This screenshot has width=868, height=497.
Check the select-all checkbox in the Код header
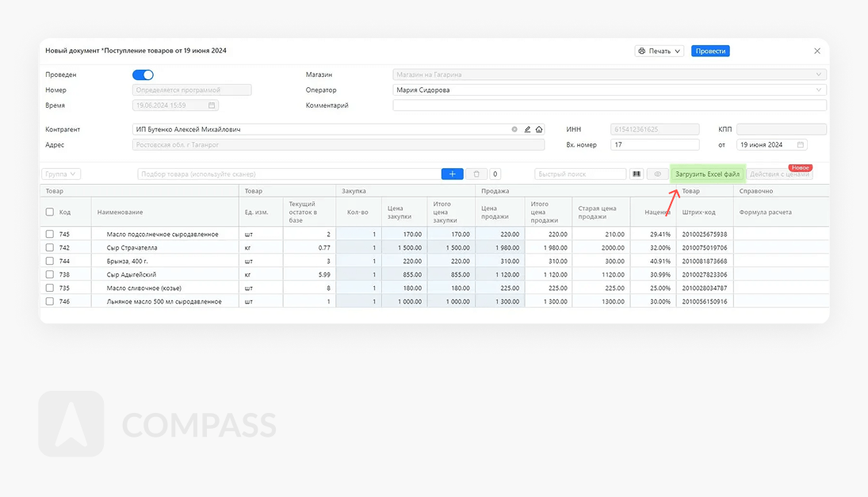point(50,212)
